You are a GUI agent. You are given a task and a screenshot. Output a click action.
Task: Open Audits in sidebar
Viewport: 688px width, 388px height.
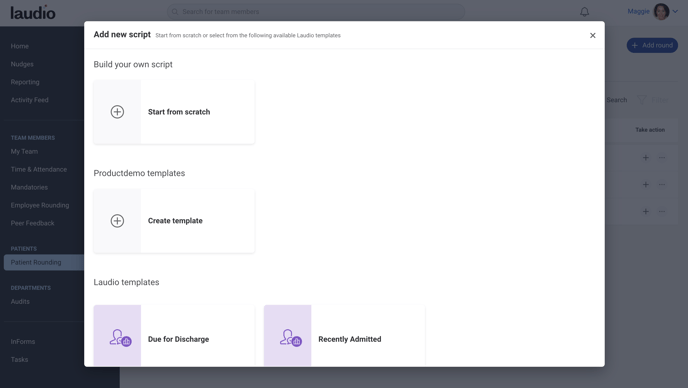tap(20, 302)
